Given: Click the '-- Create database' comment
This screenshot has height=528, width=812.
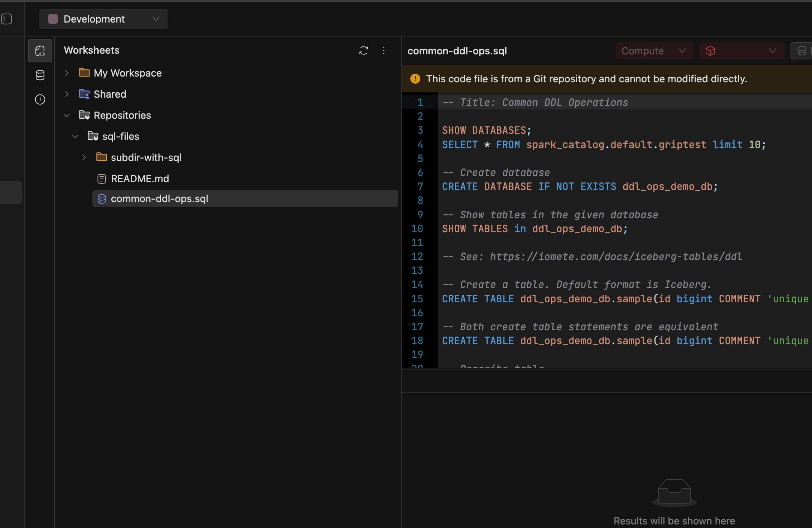Looking at the screenshot, I should [496, 172].
